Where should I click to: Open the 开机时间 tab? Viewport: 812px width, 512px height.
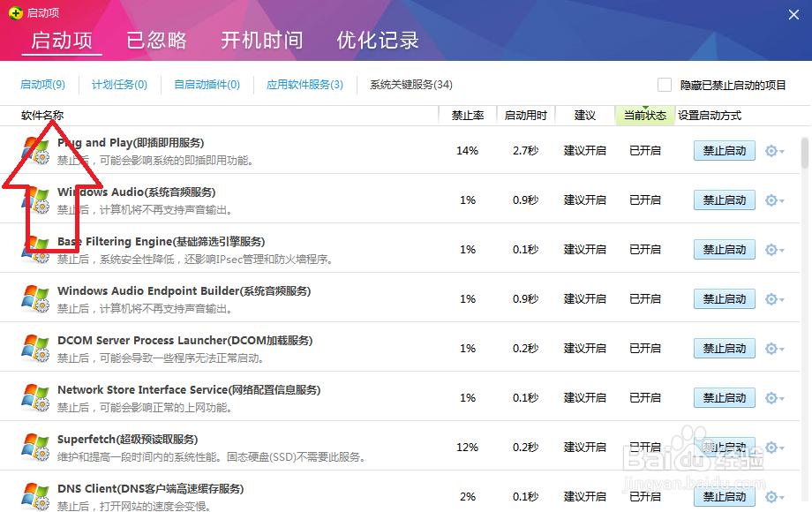point(261,40)
